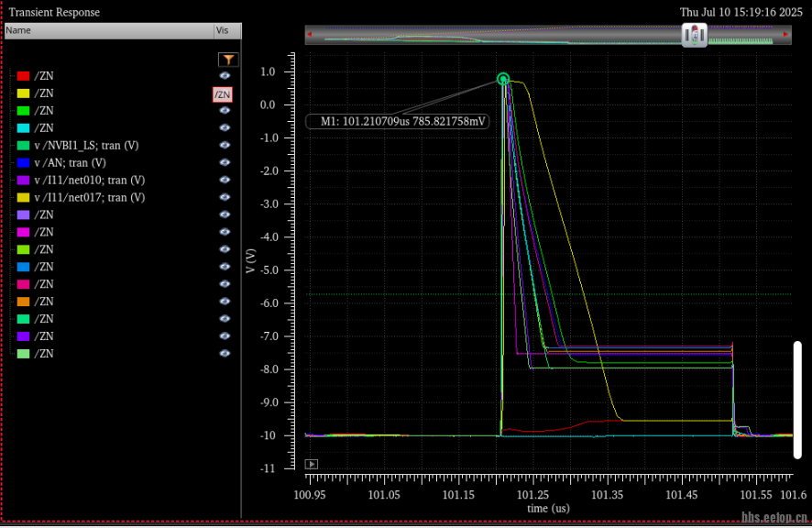The width and height of the screenshot is (812, 528).
Task: Click the -6.0 tick label on the voltage axis
Action: (x=268, y=303)
